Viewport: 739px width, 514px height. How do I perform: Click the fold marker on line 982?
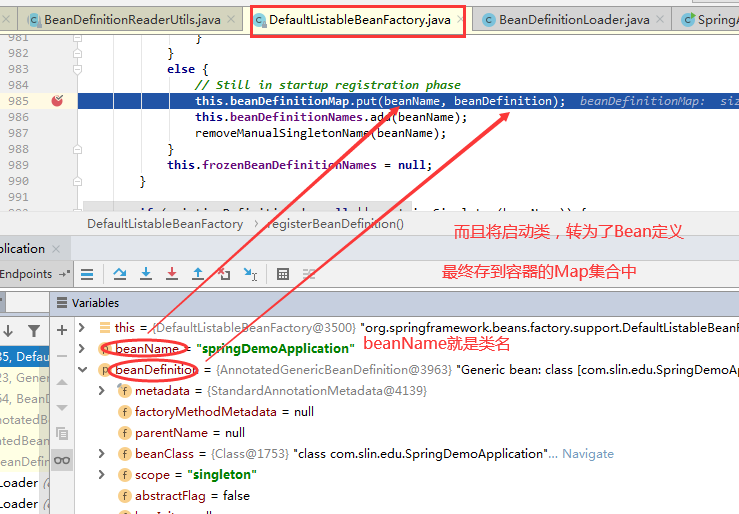(78, 53)
